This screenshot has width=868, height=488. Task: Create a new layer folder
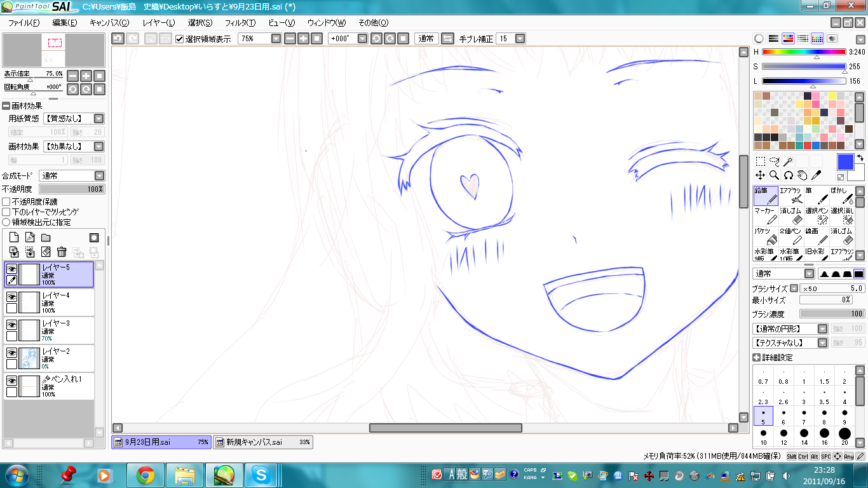pyautogui.click(x=46, y=238)
